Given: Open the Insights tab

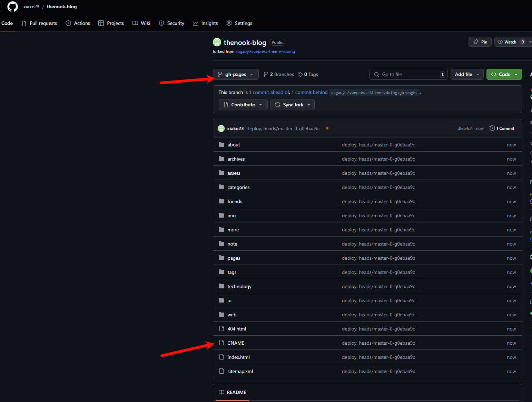Looking at the screenshot, I should click(205, 23).
